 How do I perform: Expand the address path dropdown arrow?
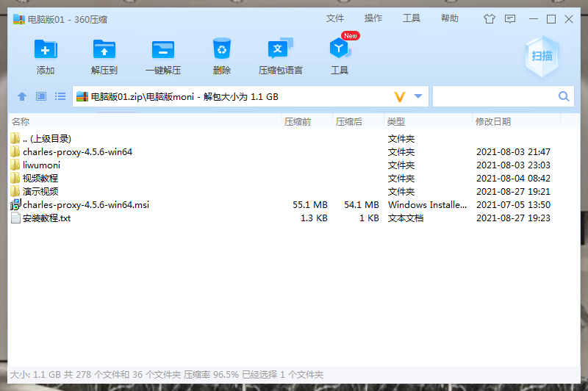[x=418, y=96]
